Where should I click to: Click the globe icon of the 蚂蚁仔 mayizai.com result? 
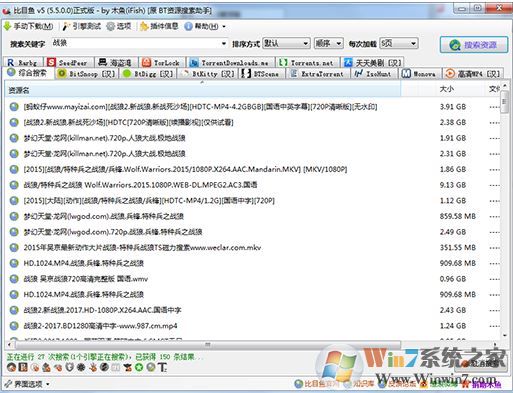pos(14,107)
